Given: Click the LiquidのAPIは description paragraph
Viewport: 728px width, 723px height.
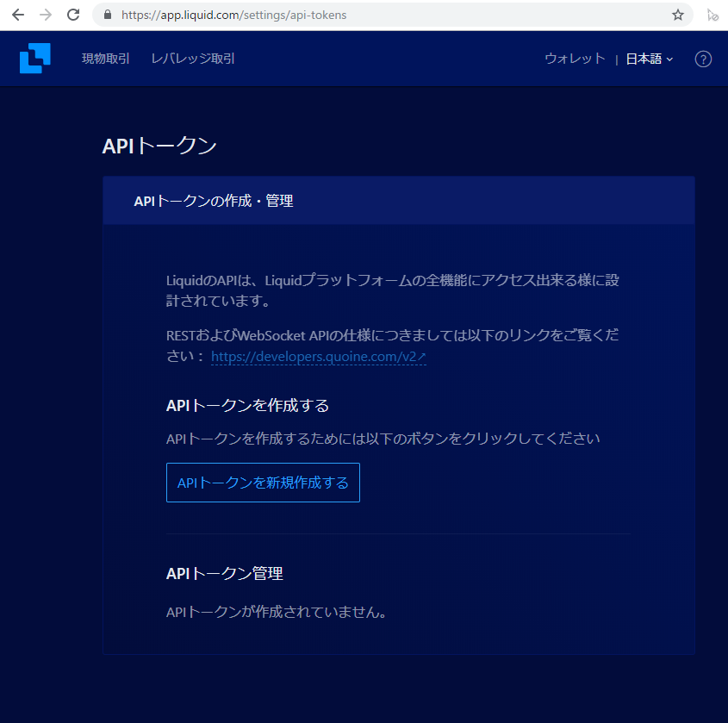Looking at the screenshot, I should coord(393,290).
